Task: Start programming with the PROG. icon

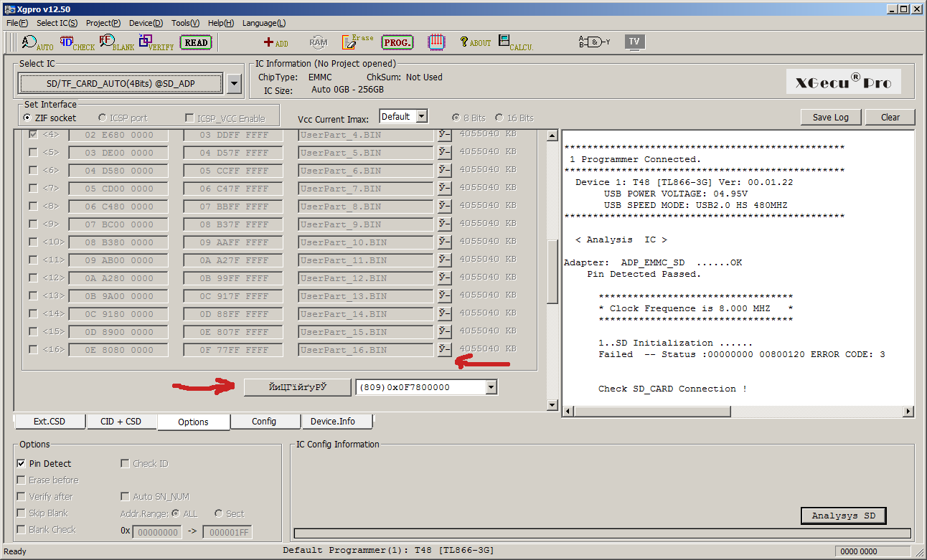Action: pos(397,42)
